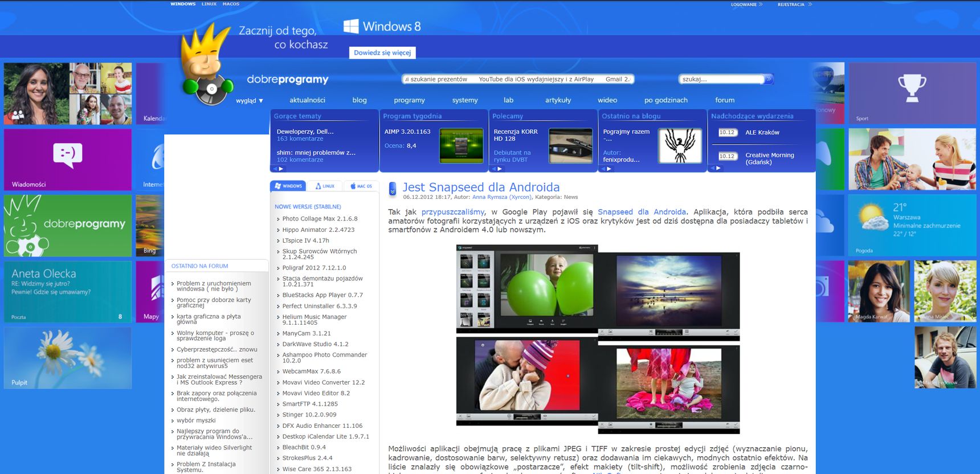
Task: Open the po godzinach menu
Action: tap(665, 100)
